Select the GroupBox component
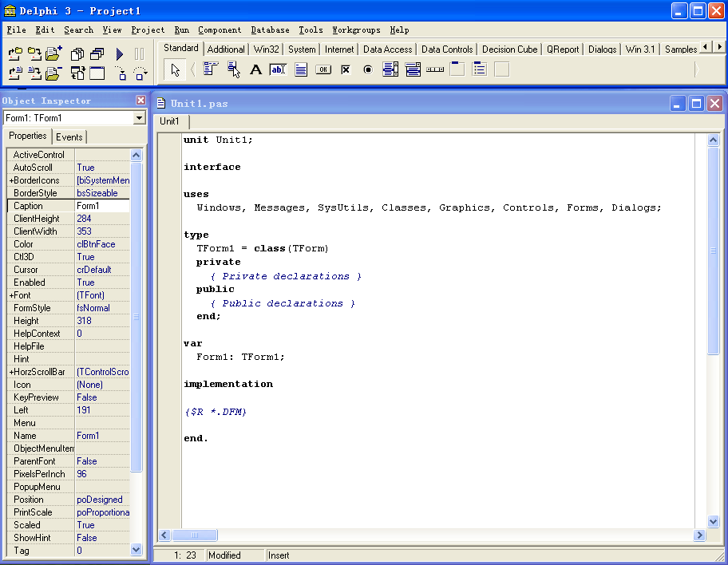This screenshot has height=565, width=728. tap(457, 69)
